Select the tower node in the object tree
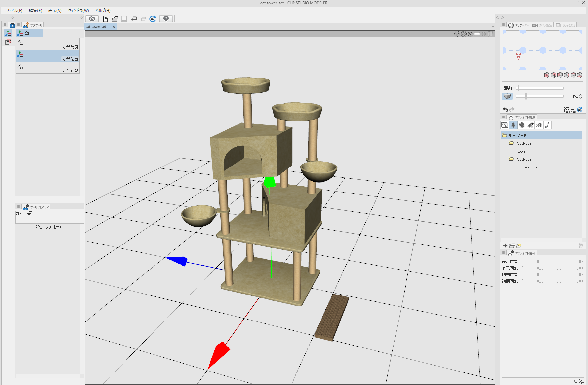The image size is (588, 385). (522, 151)
